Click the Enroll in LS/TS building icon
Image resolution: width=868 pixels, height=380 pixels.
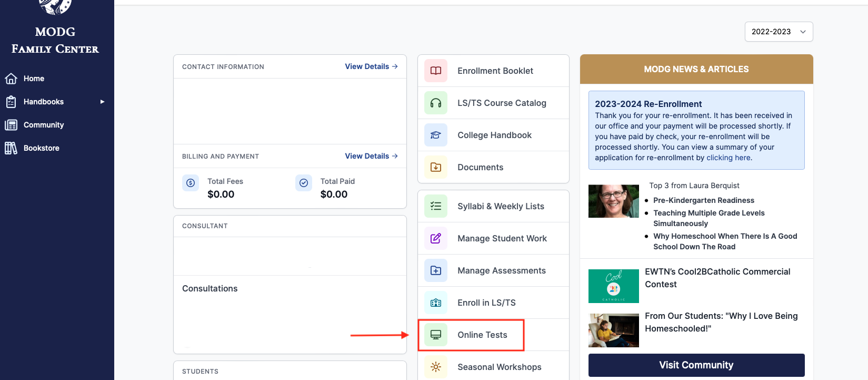click(x=436, y=303)
